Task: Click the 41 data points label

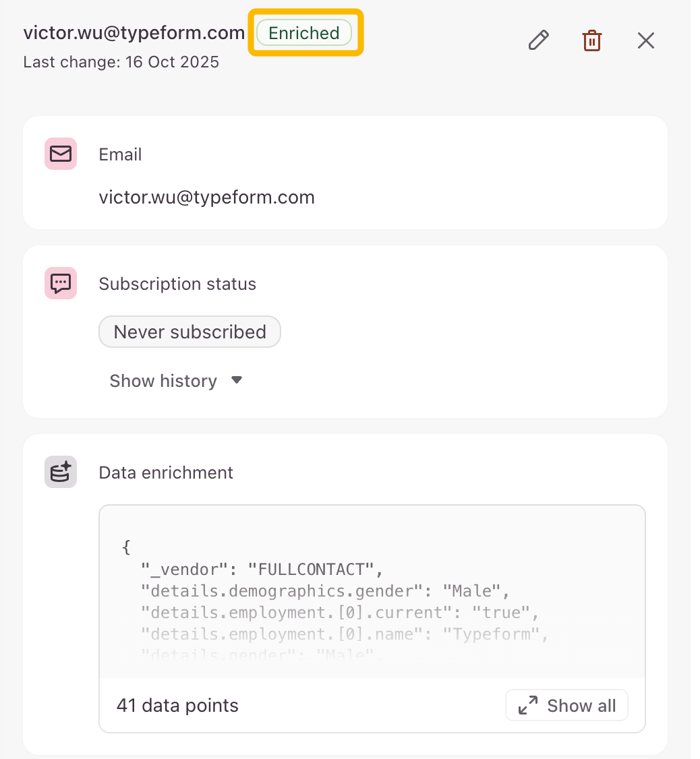Action: click(x=177, y=706)
